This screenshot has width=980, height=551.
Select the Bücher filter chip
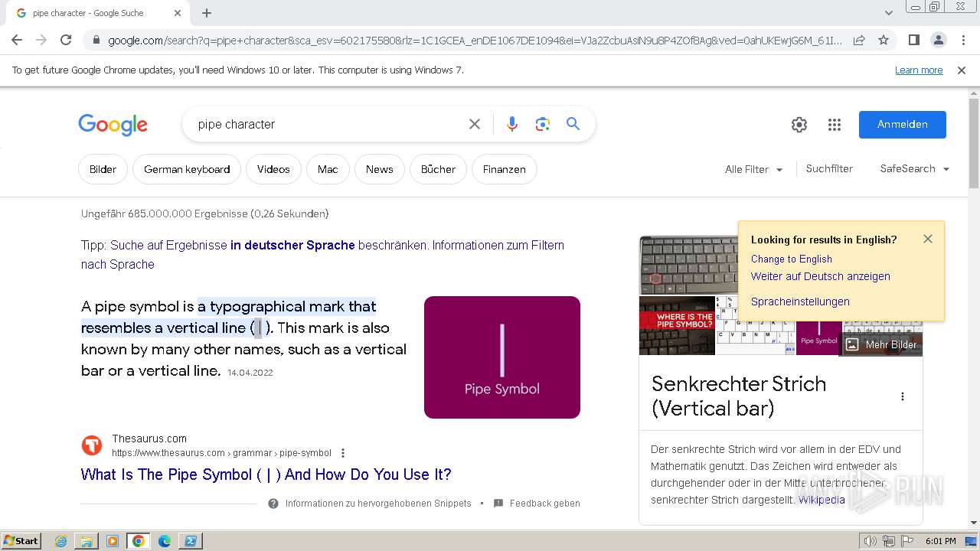(x=438, y=169)
